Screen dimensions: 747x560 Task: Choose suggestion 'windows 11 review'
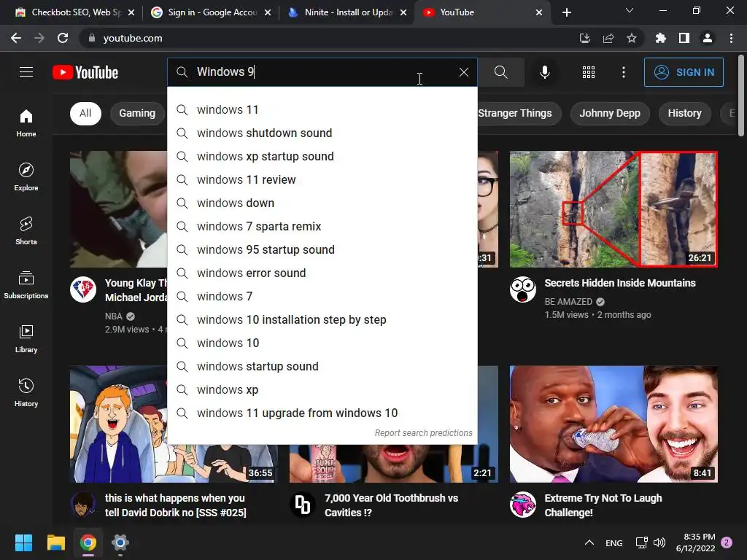point(322,179)
